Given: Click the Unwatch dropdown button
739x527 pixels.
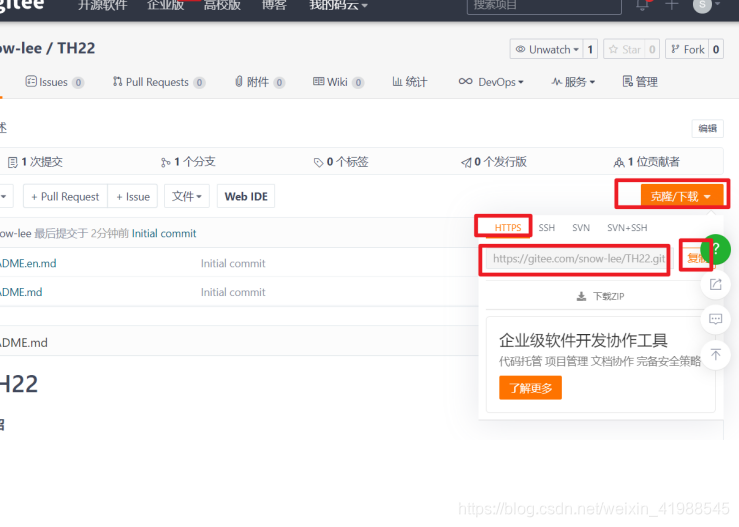Looking at the screenshot, I should point(547,49).
